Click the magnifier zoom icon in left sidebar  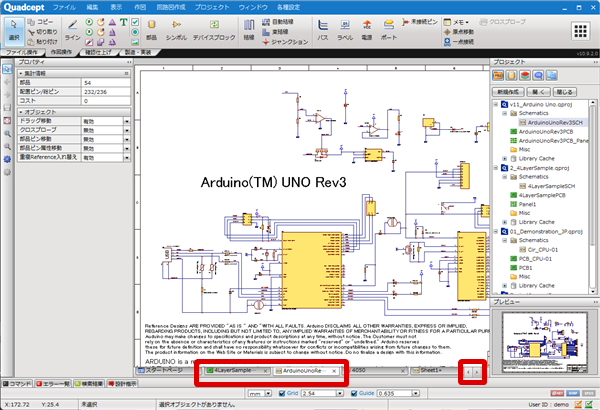pos(7,134)
